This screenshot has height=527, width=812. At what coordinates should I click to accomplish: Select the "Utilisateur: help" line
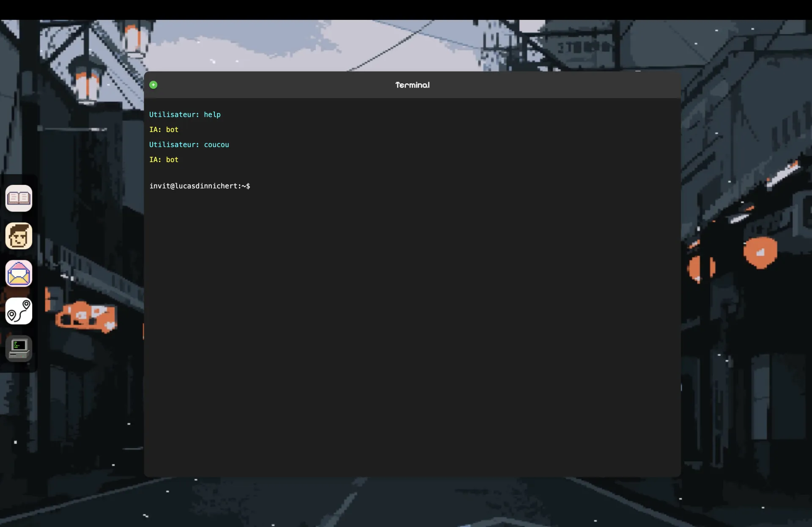point(185,115)
